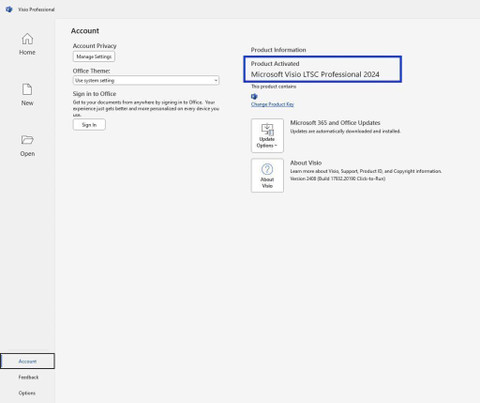Open the Feedback sidebar item
The image size is (480, 403).
[x=28, y=377]
